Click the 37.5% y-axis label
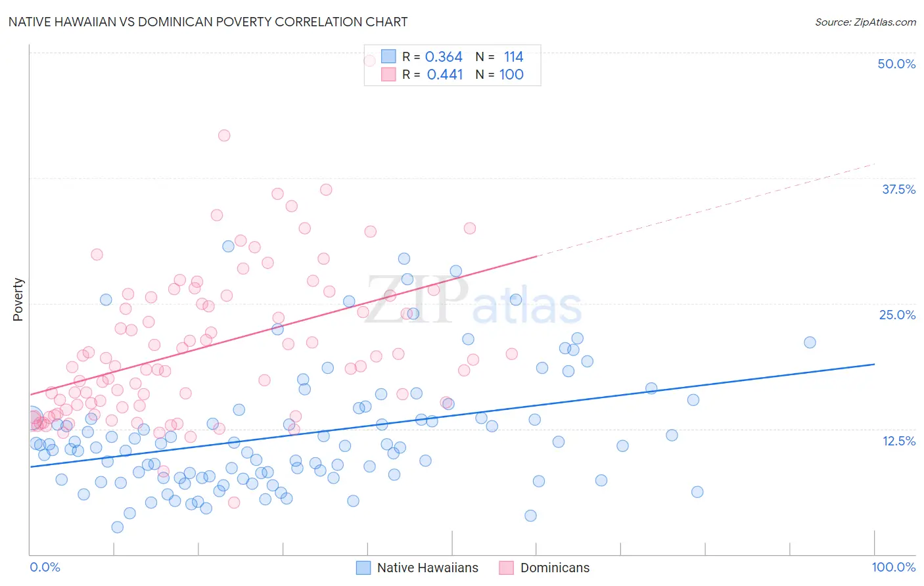The width and height of the screenshot is (924, 586). point(898,189)
